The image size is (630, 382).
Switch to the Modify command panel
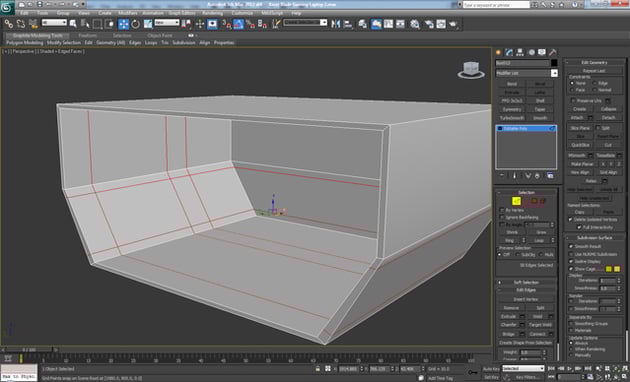click(509, 52)
